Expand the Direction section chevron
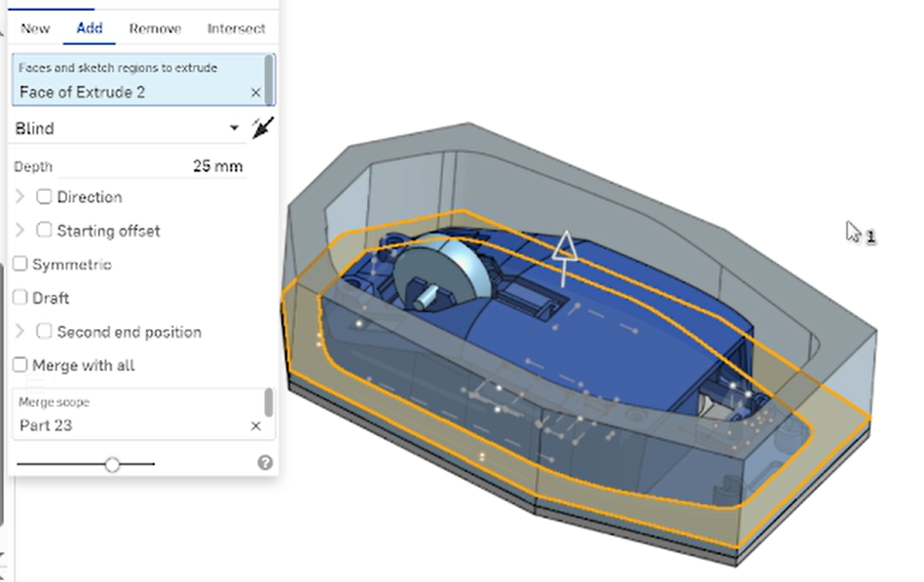Viewport: 924px width, 582px height. [x=20, y=197]
